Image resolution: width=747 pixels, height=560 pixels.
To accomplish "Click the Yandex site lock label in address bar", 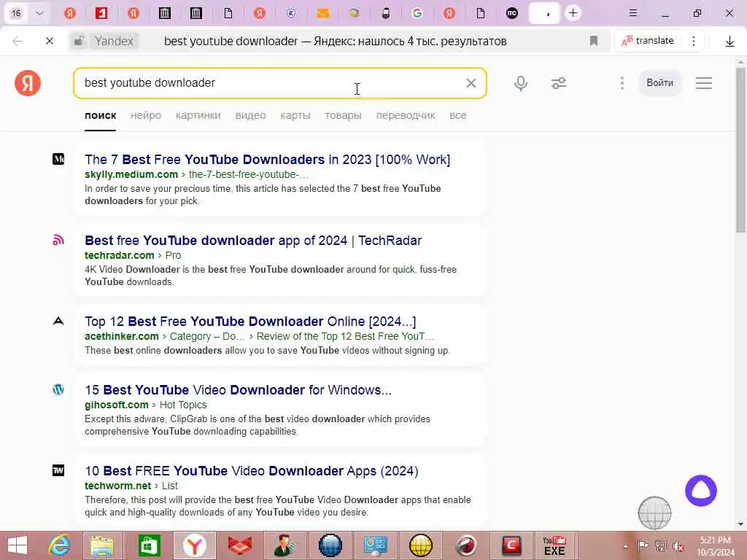I will coord(105,41).
